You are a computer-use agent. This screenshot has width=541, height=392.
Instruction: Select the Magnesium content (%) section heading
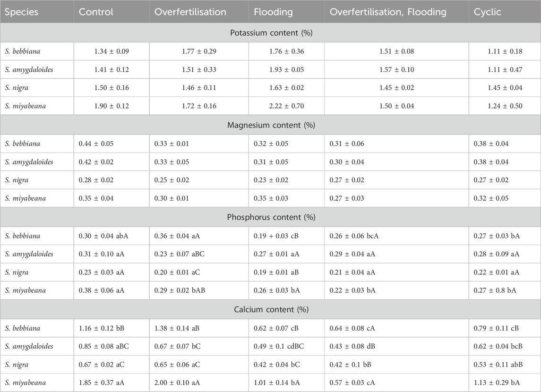click(x=270, y=125)
